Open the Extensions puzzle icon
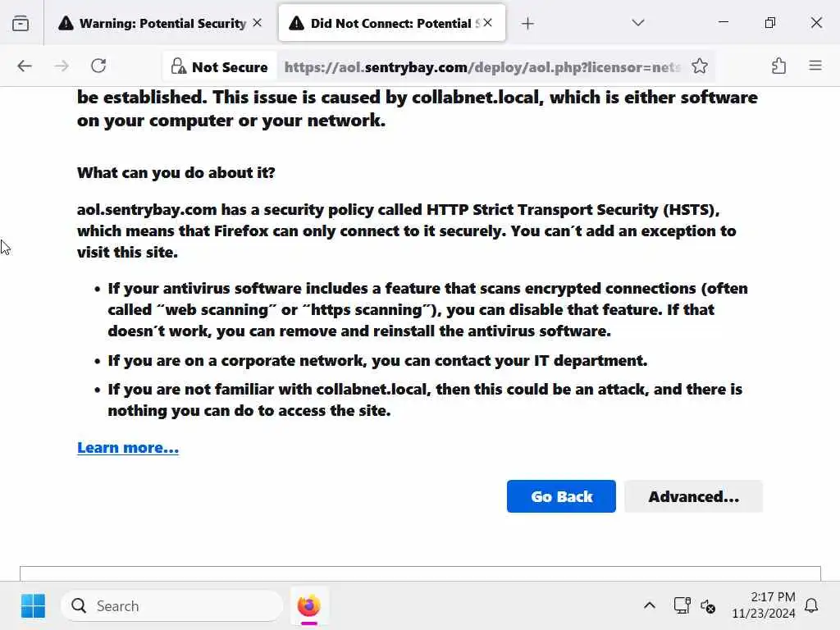Image resolution: width=840 pixels, height=630 pixels. pyautogui.click(x=778, y=66)
